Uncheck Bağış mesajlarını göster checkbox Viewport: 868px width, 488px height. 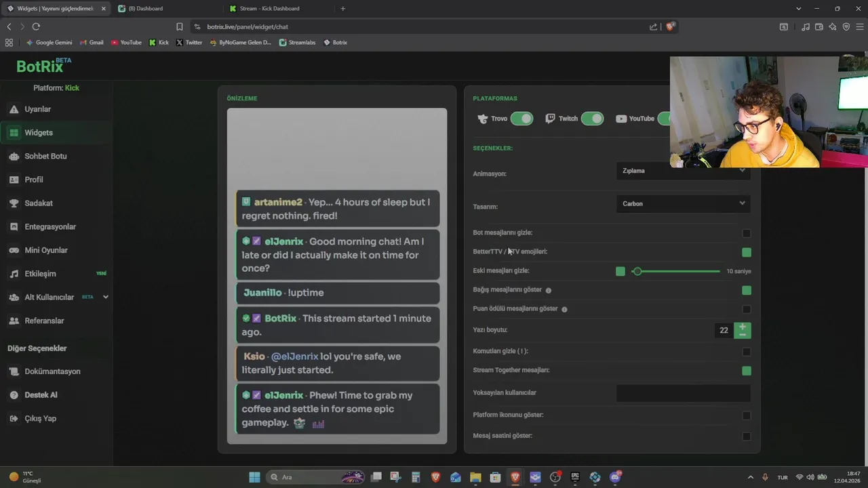click(x=747, y=290)
